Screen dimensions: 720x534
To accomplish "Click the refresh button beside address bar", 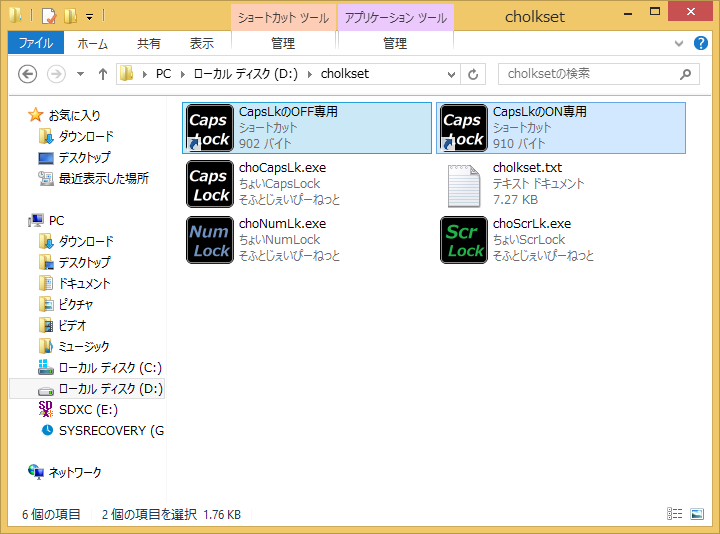I will point(473,74).
